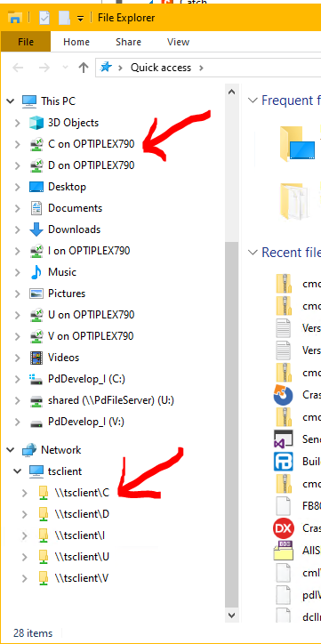
Task: Select the C on OPTIPLEX790 drive icon
Action: pyautogui.click(x=36, y=144)
